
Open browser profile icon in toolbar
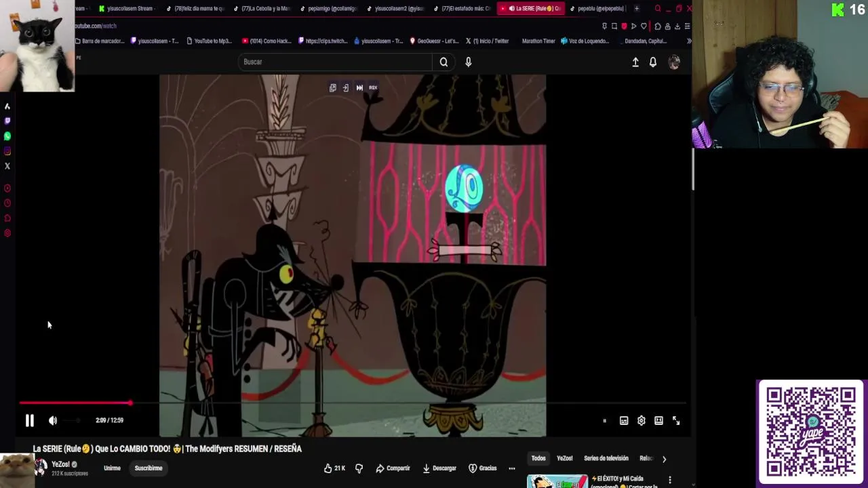[667, 26]
